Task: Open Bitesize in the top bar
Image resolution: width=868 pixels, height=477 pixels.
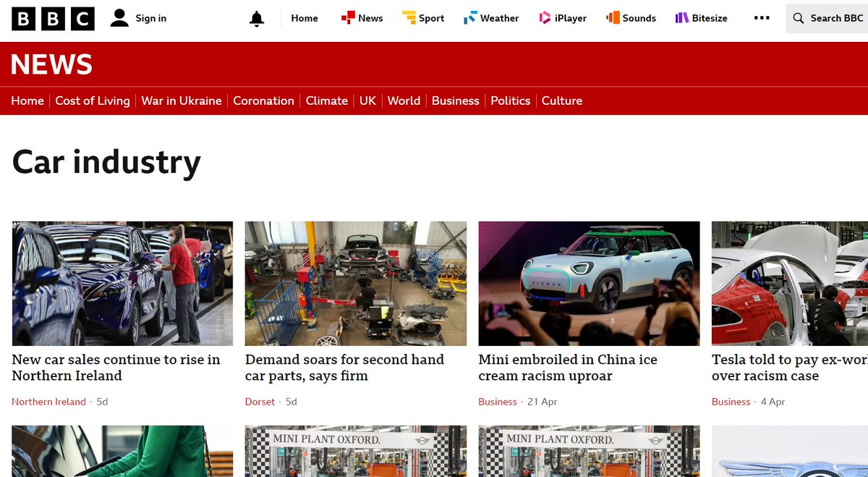Action: (x=710, y=18)
